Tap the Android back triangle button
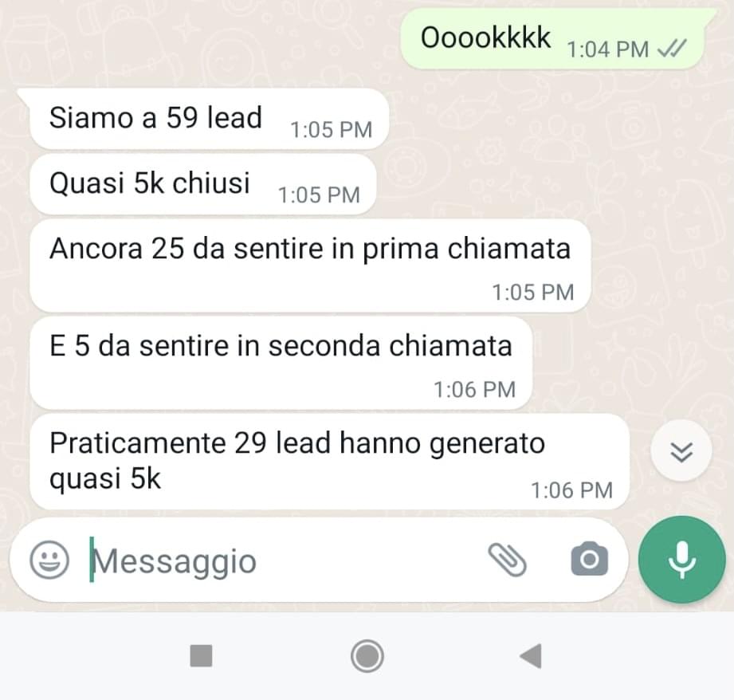 point(532,655)
